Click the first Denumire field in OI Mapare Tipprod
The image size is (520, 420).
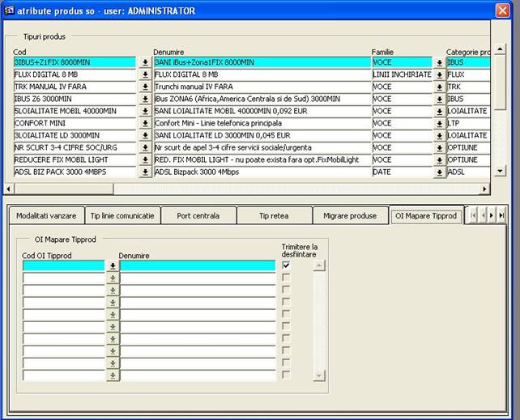coord(198,265)
